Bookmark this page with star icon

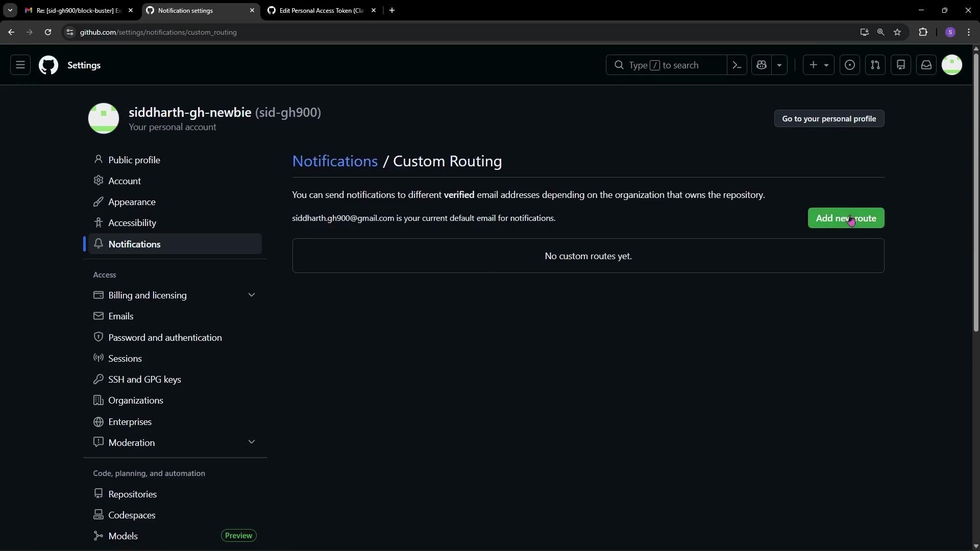click(897, 32)
